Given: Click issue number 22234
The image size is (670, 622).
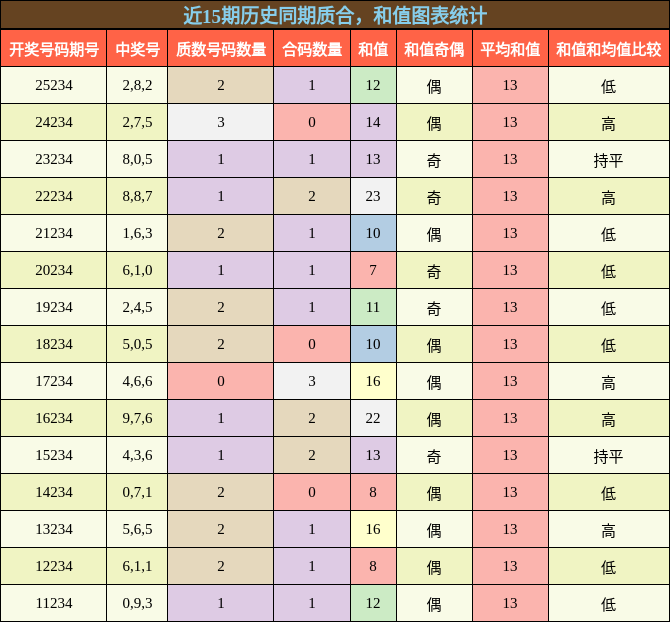Looking at the screenshot, I should pyautogui.click(x=54, y=196).
